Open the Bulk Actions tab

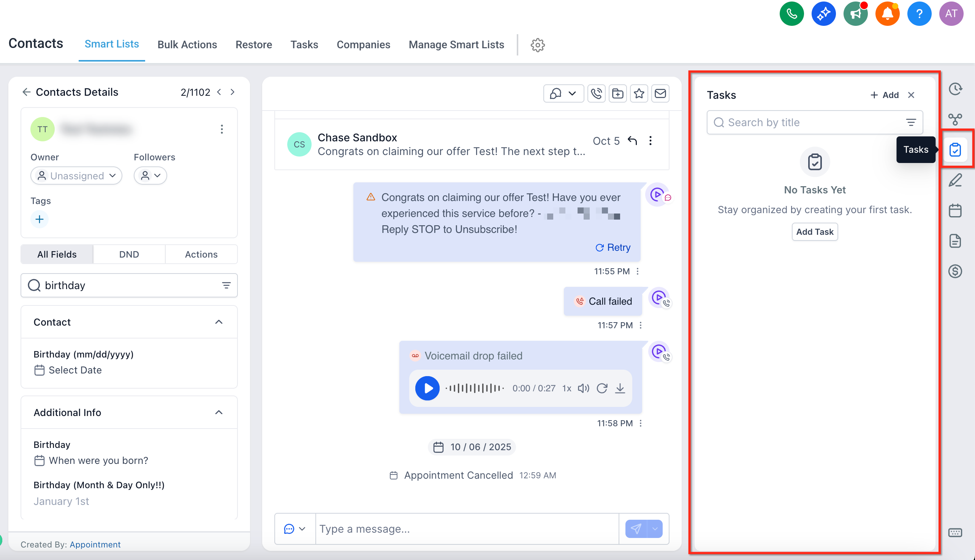187,44
